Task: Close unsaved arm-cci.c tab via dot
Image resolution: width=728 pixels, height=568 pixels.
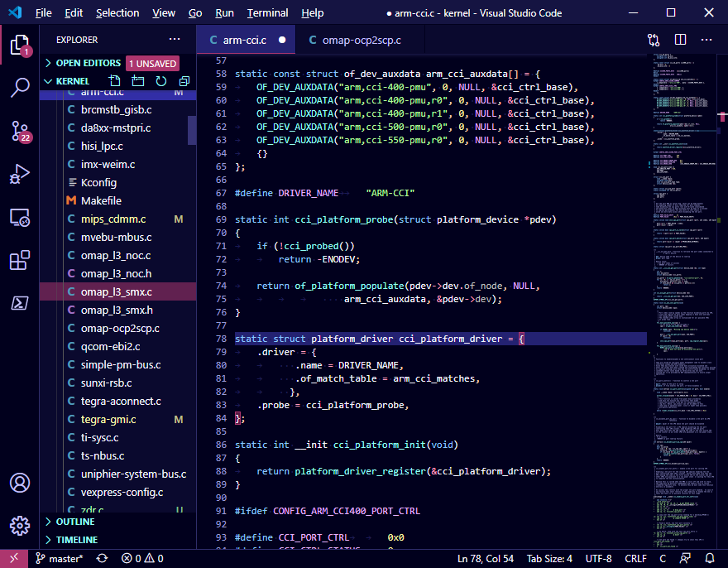Action: (282, 40)
